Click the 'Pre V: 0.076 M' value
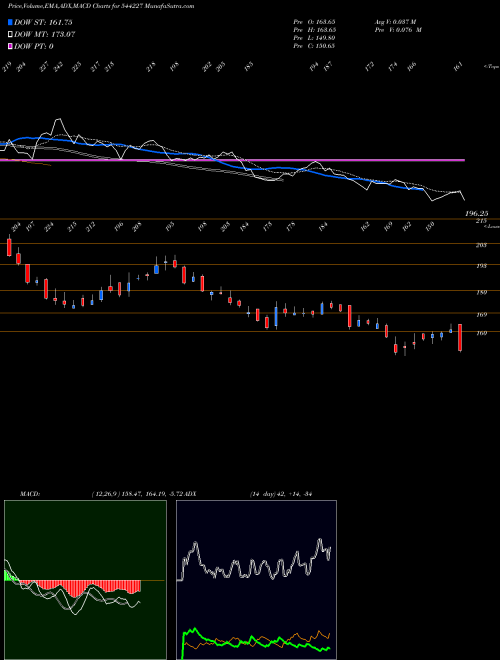This screenshot has width=500, height=660. 398,30
